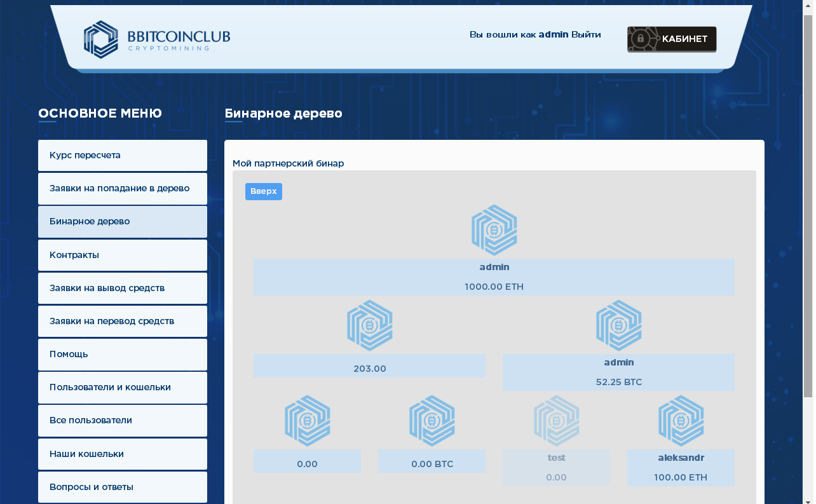Open Заявки на перевод средств
Viewport: 816px width, 504px height.
click(123, 321)
